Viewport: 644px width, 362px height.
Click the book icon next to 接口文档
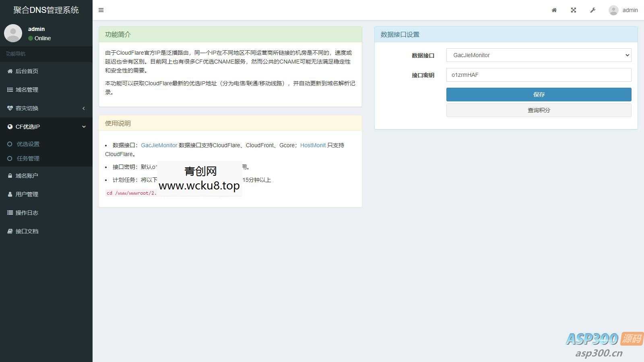(x=10, y=231)
